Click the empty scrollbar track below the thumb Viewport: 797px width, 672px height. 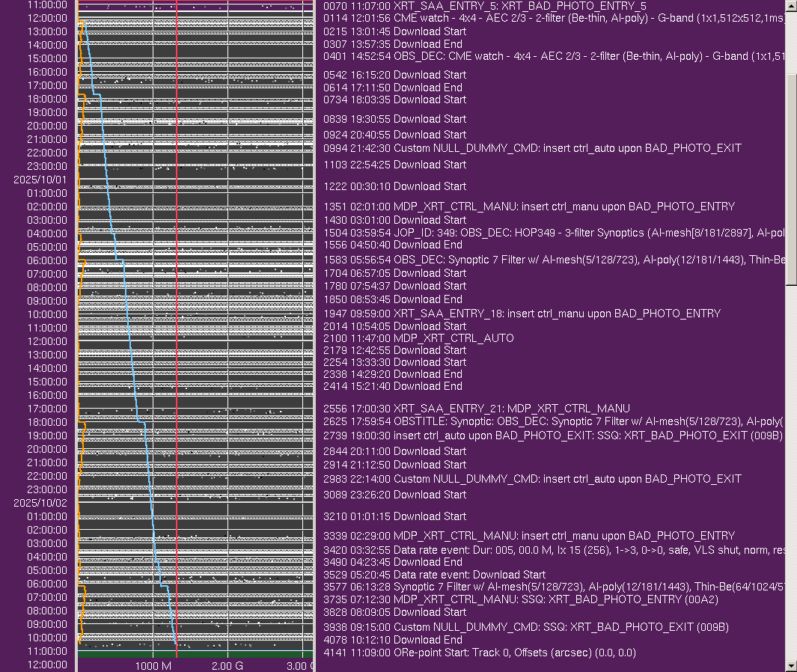pyautogui.click(x=791, y=471)
